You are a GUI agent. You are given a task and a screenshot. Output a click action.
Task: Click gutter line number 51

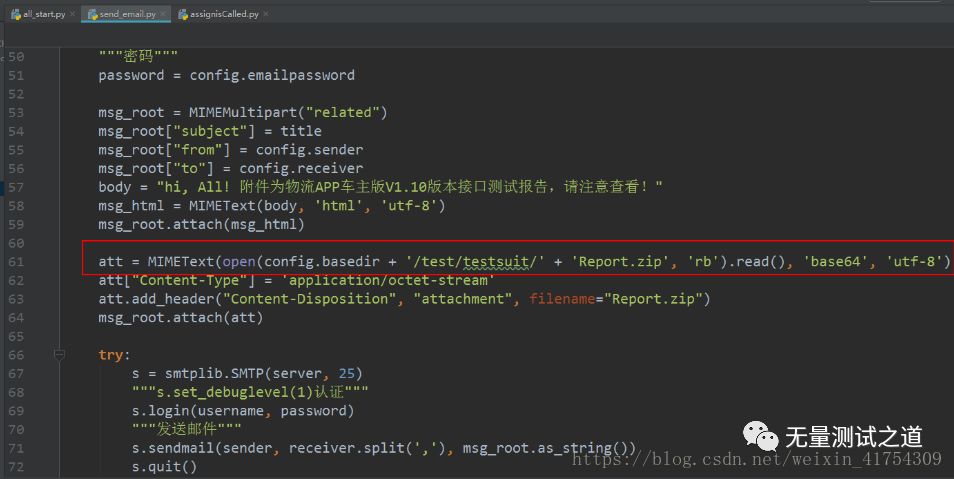16,75
